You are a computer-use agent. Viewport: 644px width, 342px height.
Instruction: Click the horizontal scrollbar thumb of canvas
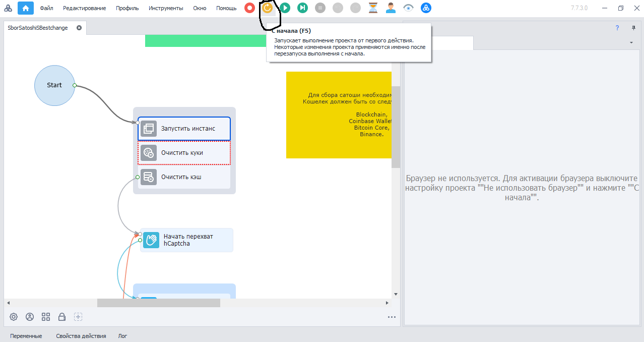tap(159, 303)
